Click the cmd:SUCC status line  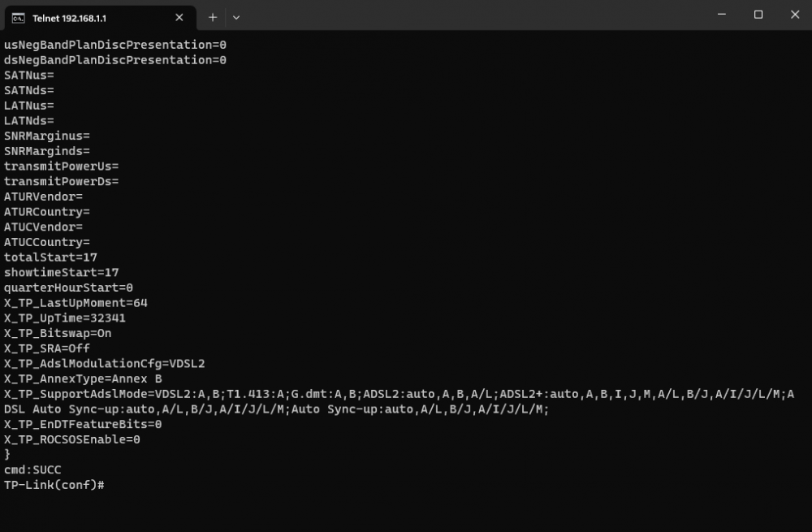pyautogui.click(x=32, y=469)
